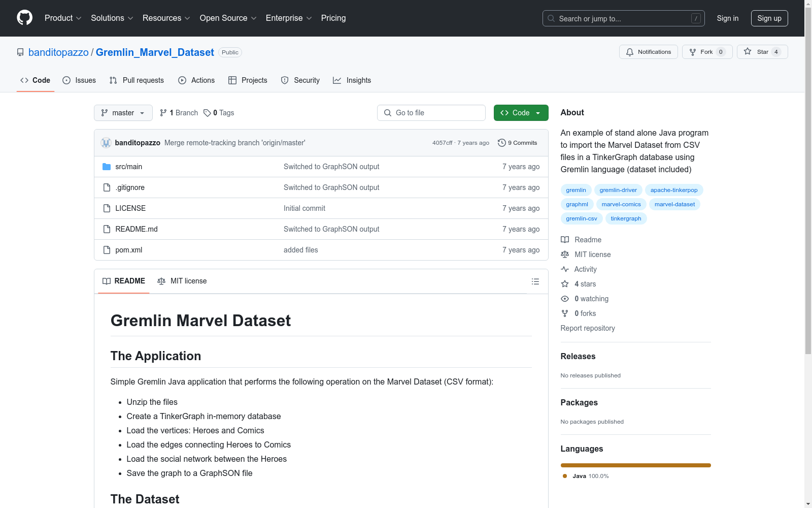This screenshot has width=812, height=508.
Task: Open the .gitignore file
Action: point(130,187)
